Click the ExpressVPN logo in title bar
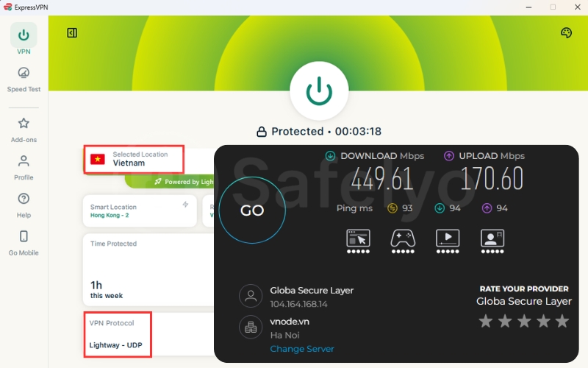Screen dimensions: 588x368 [x=7, y=7]
